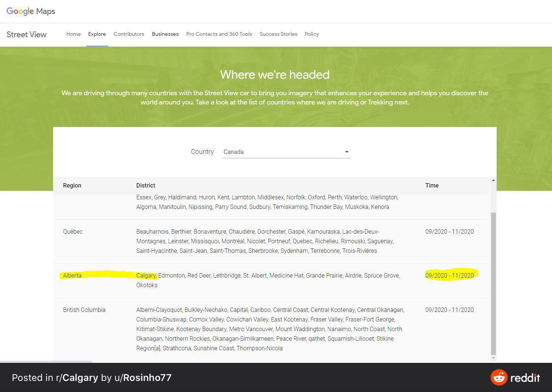Click the Reddit logo icon
This screenshot has height=392, width=552.
point(499,378)
